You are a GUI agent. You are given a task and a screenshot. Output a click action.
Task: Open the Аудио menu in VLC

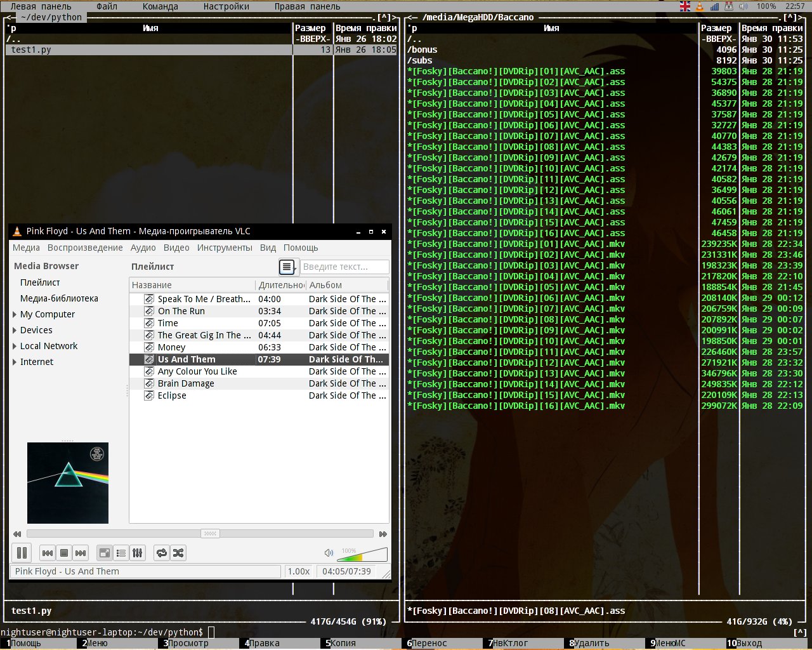[x=143, y=248]
